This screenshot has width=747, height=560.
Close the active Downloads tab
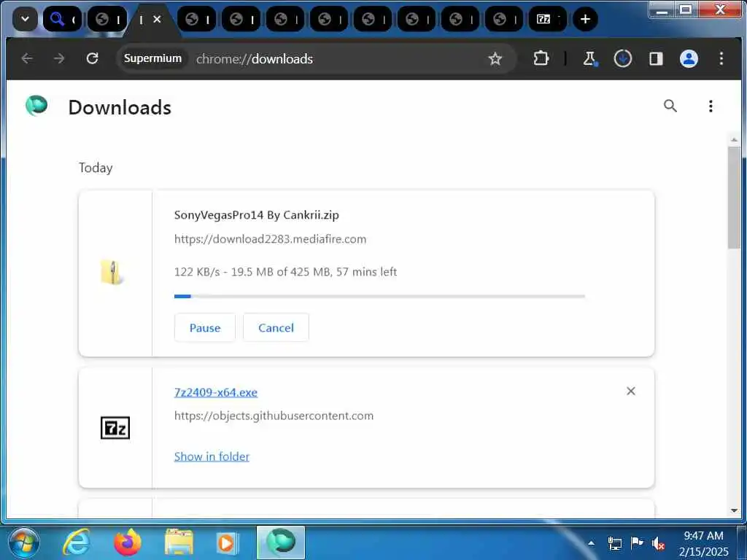pos(158,19)
